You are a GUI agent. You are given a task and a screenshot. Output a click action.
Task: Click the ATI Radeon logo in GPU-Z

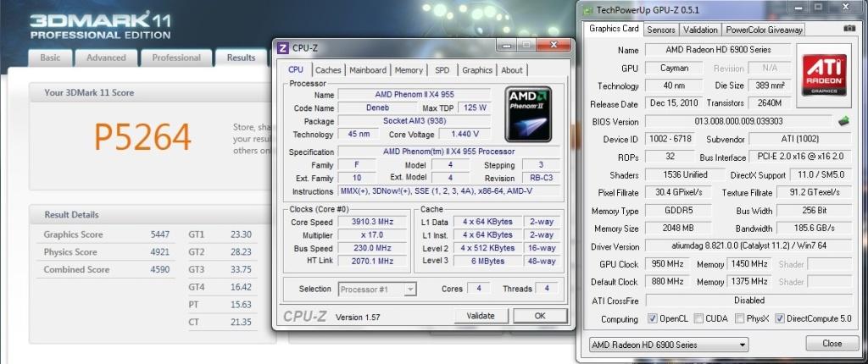point(824,76)
